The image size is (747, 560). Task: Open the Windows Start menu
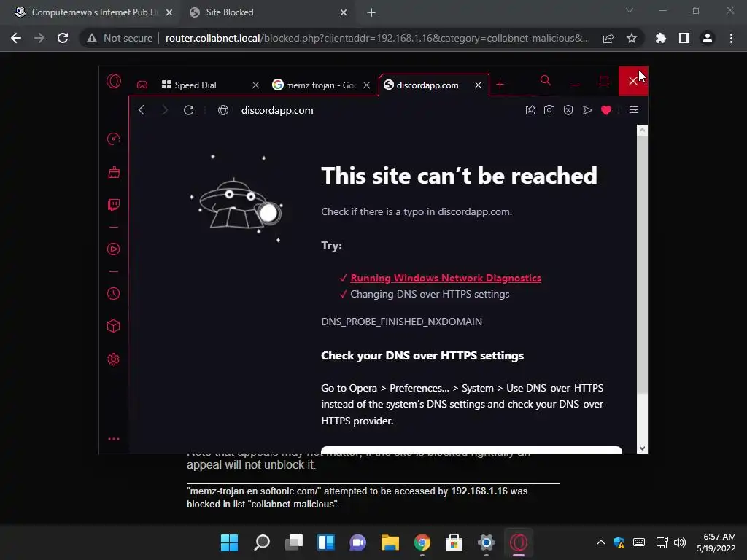(229, 542)
